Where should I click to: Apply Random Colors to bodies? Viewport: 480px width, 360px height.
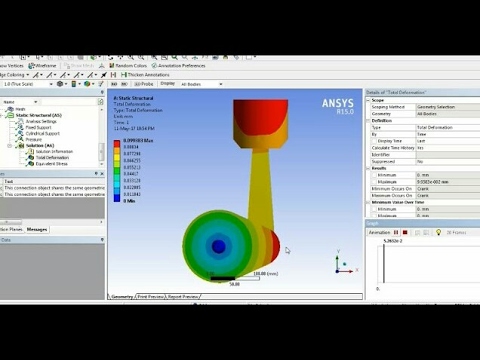point(128,66)
